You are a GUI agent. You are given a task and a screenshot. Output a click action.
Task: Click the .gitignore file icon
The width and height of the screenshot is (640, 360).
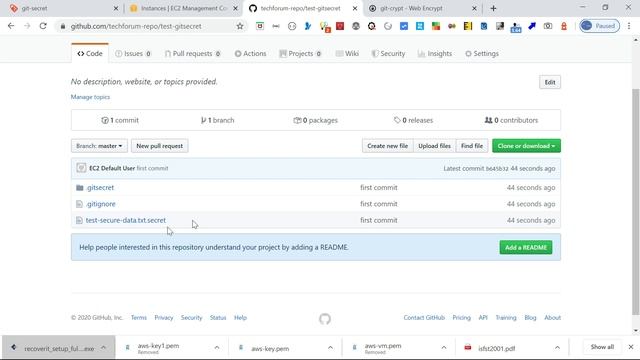pyautogui.click(x=79, y=204)
